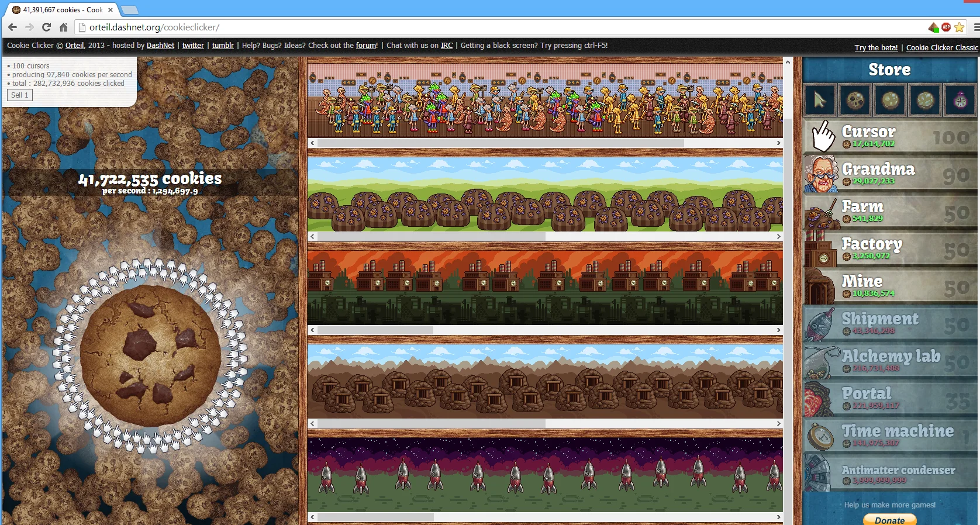The width and height of the screenshot is (980, 525).
Task: Click the Donate button
Action: pos(890,520)
